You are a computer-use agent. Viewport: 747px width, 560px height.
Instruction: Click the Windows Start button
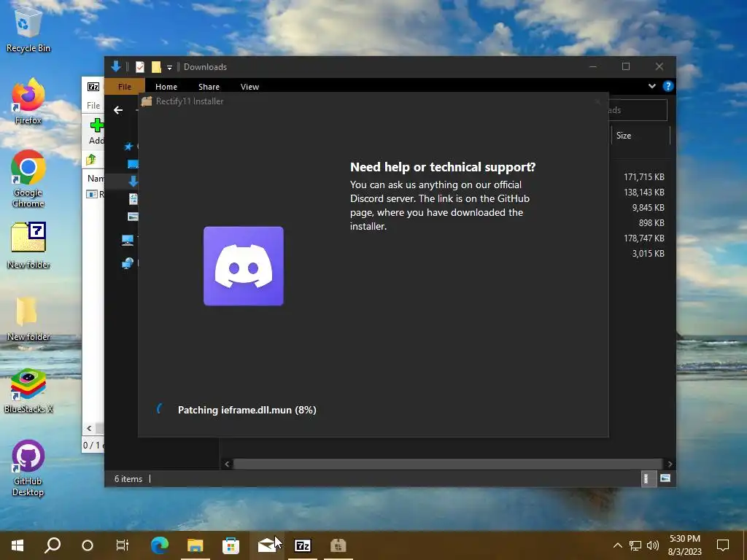pos(18,545)
